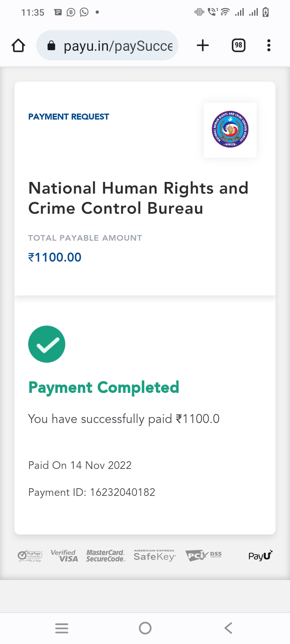The width and height of the screenshot is (290, 644).
Task: Tap the Android recent apps button
Action: pyautogui.click(x=62, y=628)
